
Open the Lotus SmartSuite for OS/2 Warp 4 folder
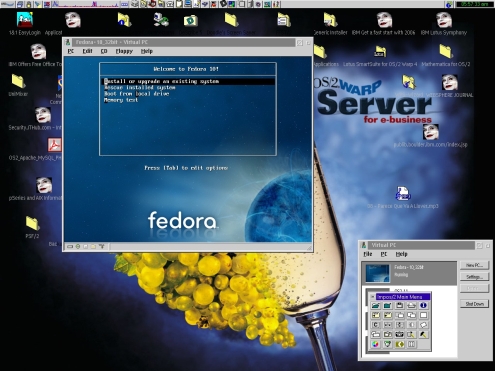[x=380, y=51]
